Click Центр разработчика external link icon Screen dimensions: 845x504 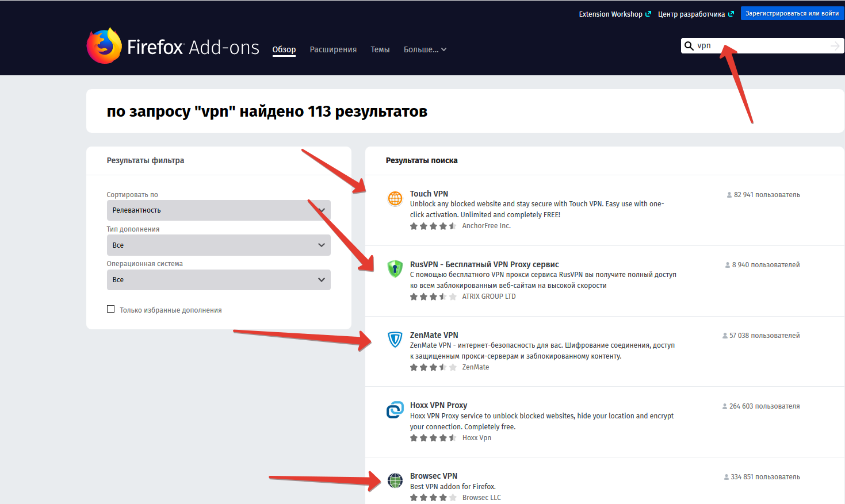731,14
